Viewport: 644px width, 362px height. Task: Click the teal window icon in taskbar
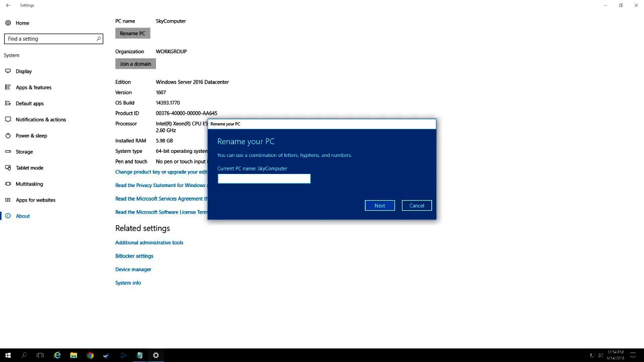(139, 355)
